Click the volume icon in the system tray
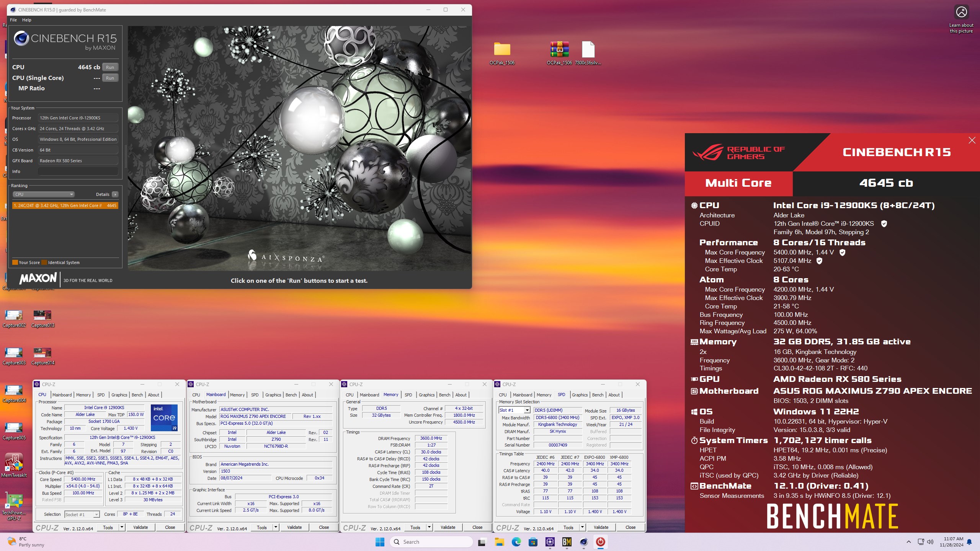Screen dimensions: 980x551 point(930,542)
